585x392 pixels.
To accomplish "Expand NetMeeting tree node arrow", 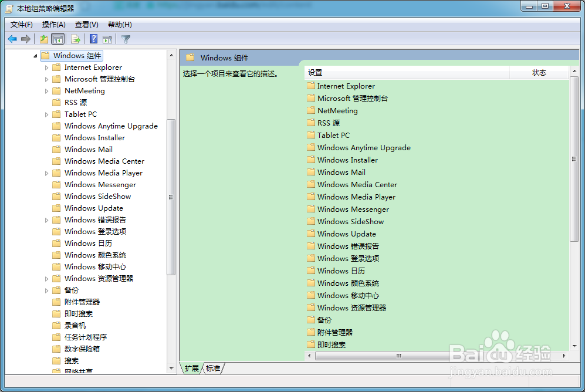I will pyautogui.click(x=46, y=92).
